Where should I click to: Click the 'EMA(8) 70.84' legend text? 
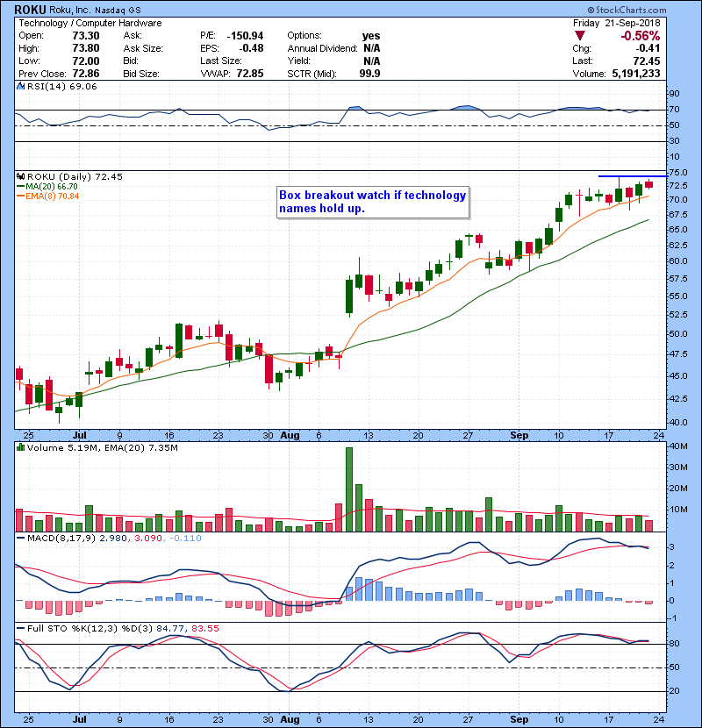[53, 196]
